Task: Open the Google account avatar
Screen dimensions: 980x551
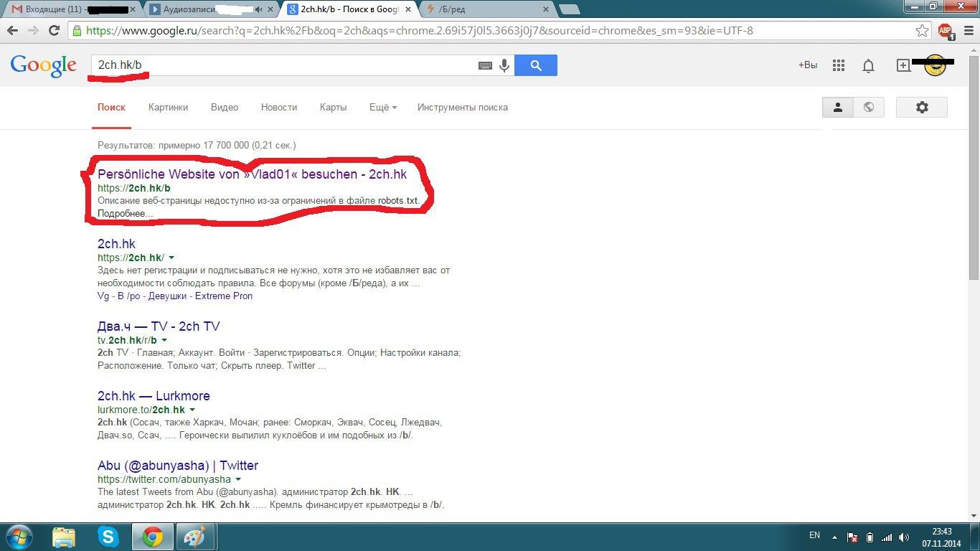Action: click(x=935, y=65)
